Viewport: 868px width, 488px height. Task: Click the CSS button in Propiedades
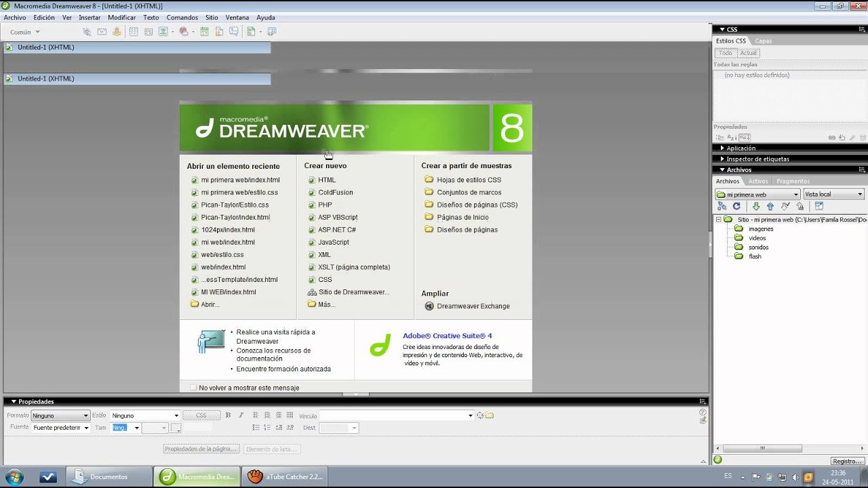pos(201,415)
